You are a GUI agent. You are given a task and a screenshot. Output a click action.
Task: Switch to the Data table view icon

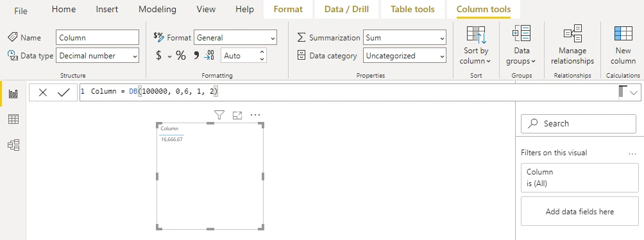[13, 119]
